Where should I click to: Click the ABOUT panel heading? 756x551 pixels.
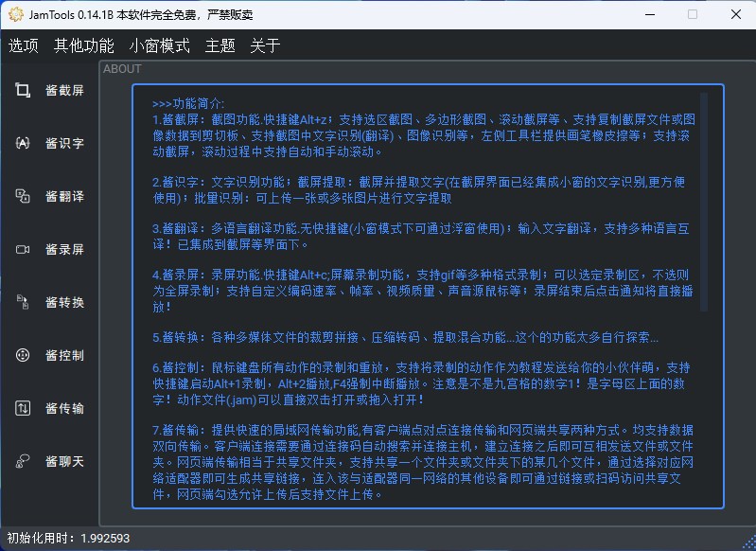[122, 69]
